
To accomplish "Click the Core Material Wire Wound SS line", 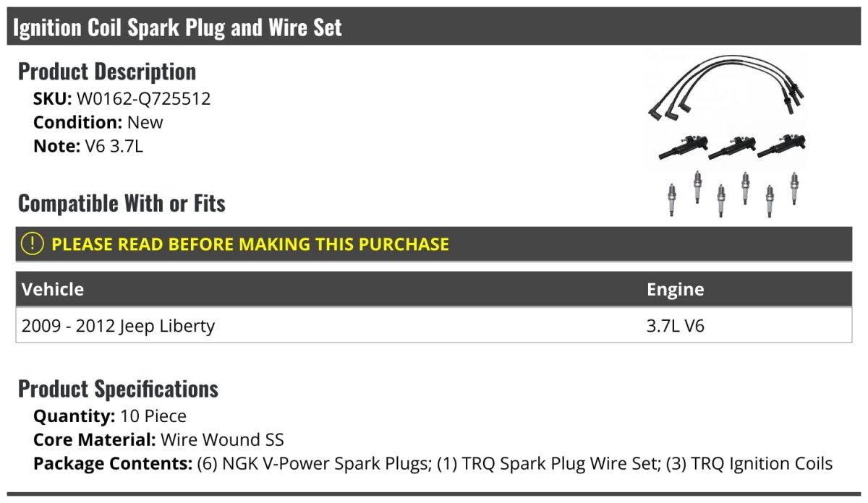I will pyautogui.click(x=158, y=439).
